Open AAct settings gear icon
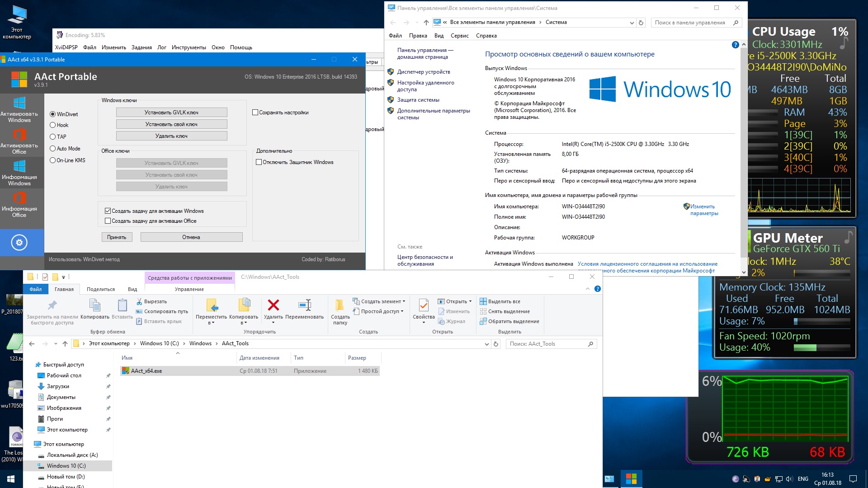 coord(19,243)
